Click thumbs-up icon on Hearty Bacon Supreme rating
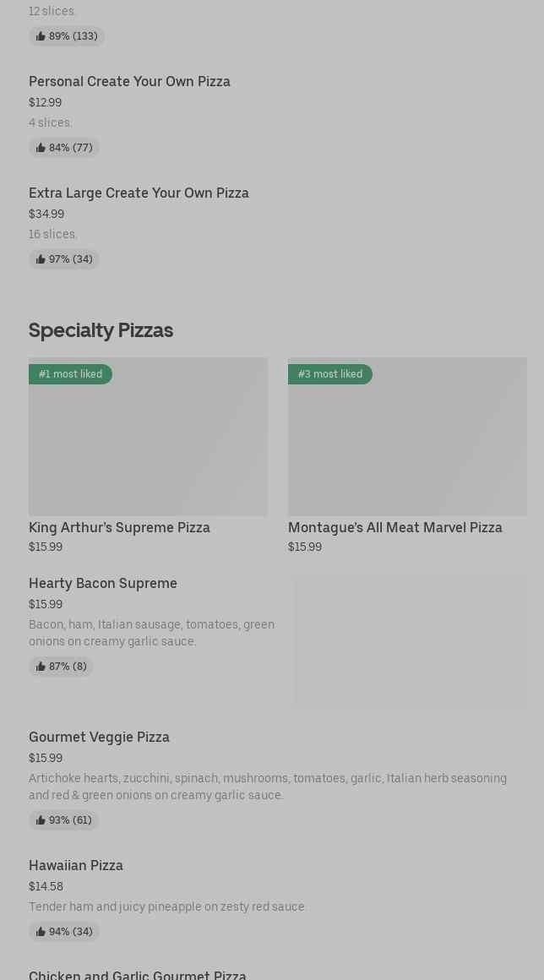 tap(41, 667)
